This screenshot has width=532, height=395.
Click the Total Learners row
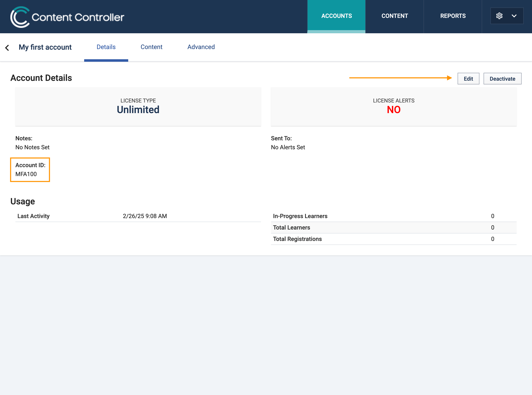click(x=393, y=227)
